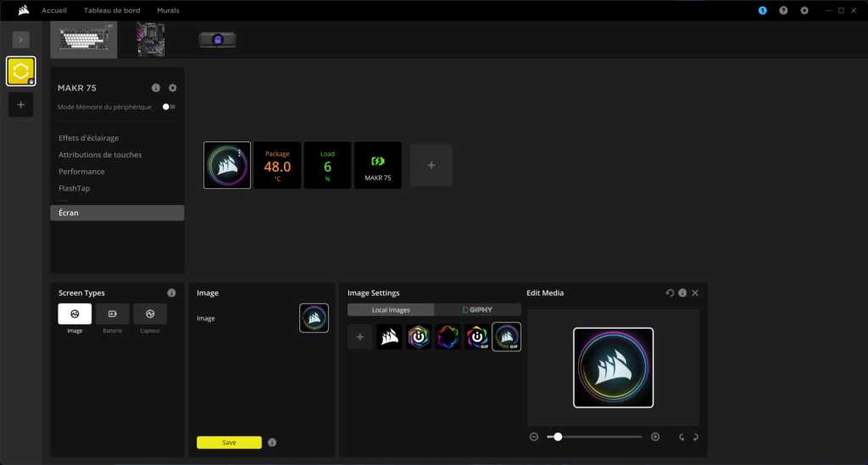Zoom in media with plus icon
The height and width of the screenshot is (465, 868).
pyautogui.click(x=655, y=437)
